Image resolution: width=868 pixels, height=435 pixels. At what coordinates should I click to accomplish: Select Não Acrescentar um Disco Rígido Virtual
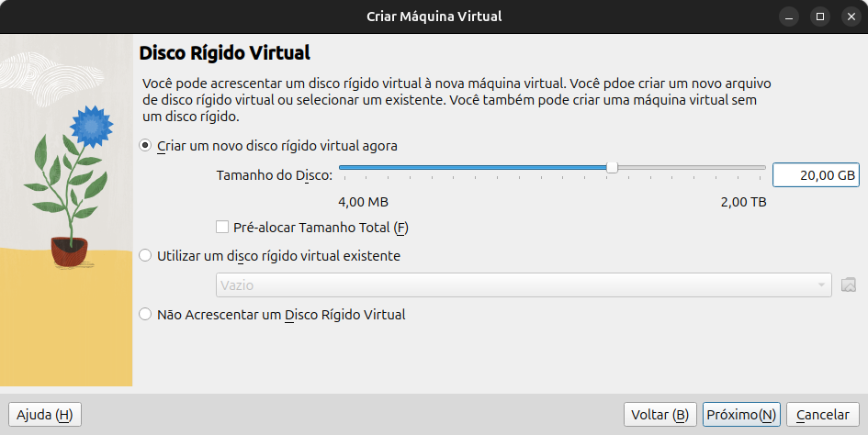tap(145, 315)
